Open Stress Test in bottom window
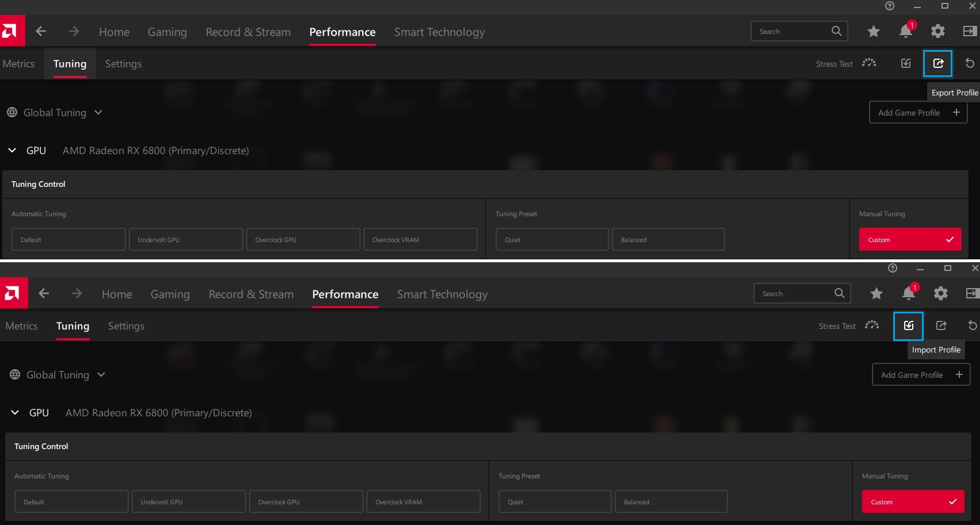 [x=848, y=325]
